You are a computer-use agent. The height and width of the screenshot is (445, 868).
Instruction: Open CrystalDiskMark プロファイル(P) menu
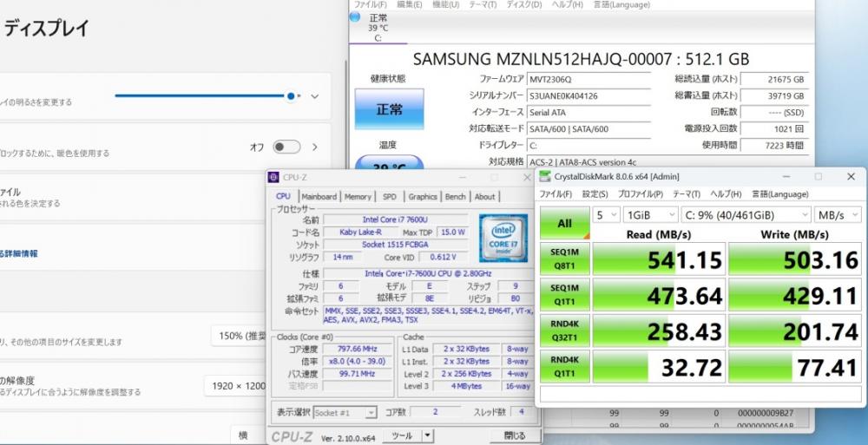pos(640,194)
